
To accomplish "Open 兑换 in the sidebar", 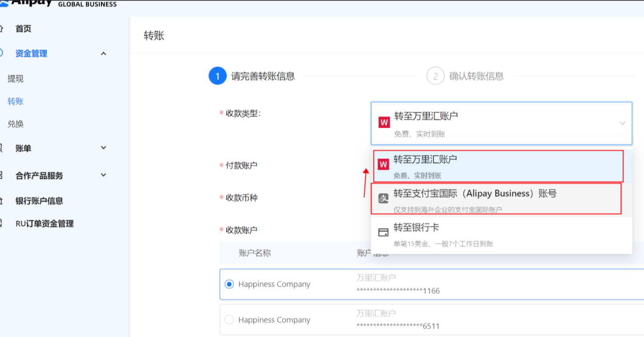I will coord(16,124).
